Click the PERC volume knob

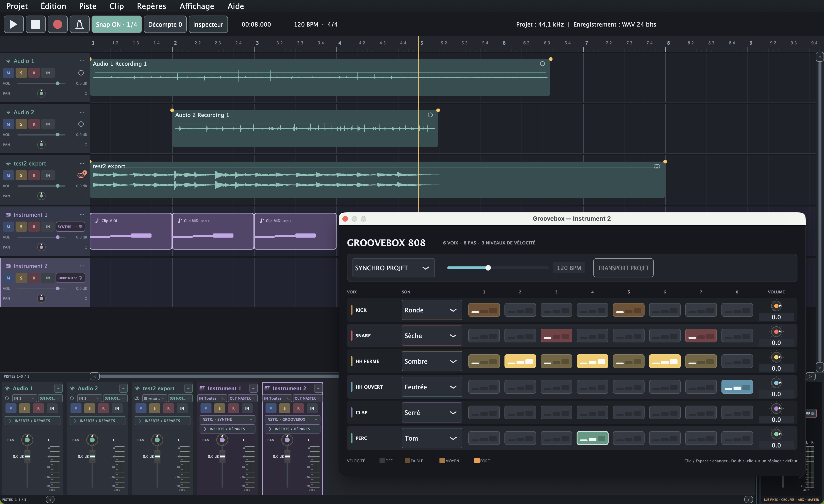tap(776, 434)
